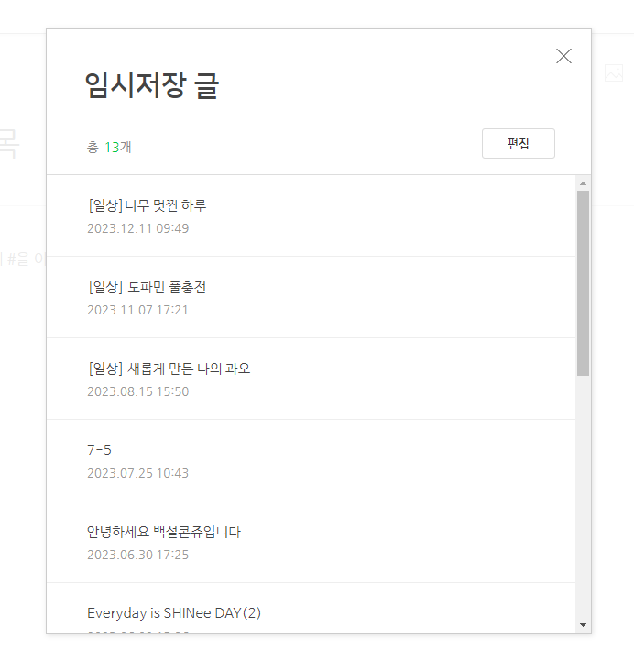Screen dimensions: 634x672
Task: Click the scrollbar up arrow
Action: (x=584, y=183)
